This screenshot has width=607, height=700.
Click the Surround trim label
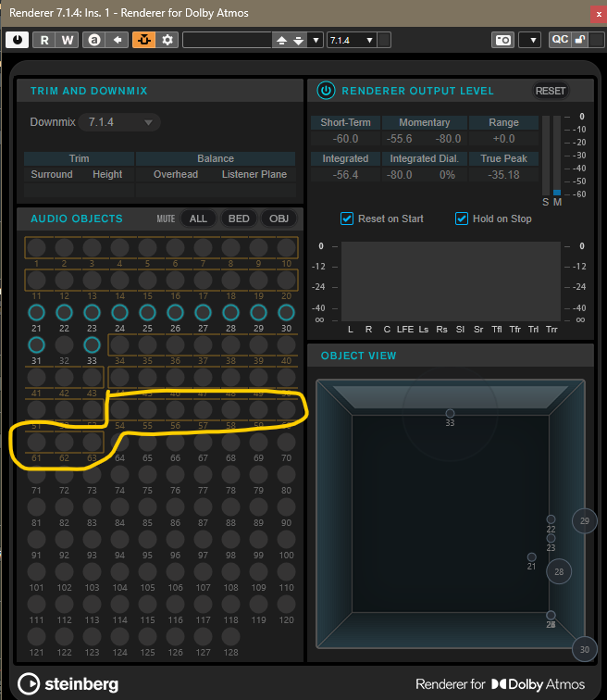[x=52, y=174]
